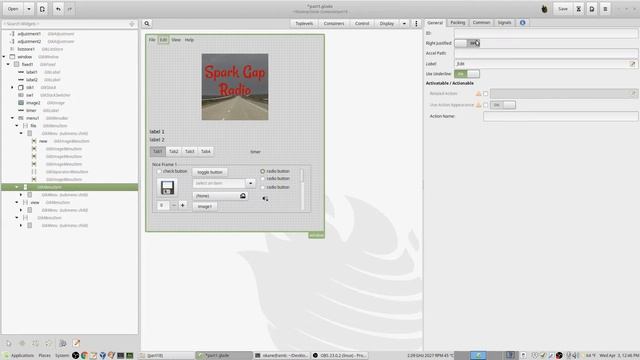Screen dimensions: 640x360
Task: Click the floppy disk save button in preview
Action: coord(167,188)
